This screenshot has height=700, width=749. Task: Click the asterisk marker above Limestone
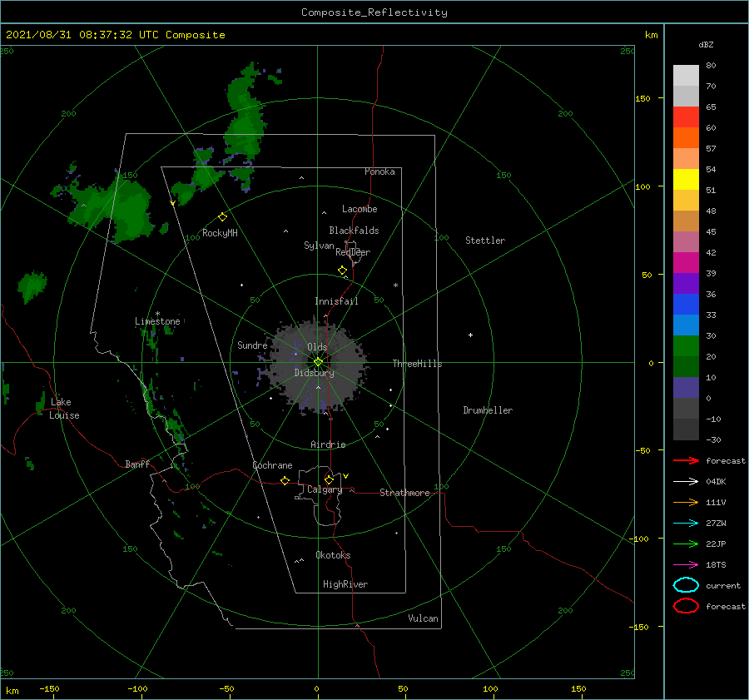(157, 314)
